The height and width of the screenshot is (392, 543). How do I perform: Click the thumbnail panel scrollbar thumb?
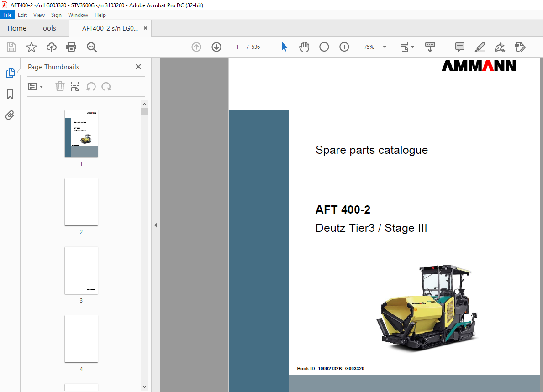tap(144, 112)
